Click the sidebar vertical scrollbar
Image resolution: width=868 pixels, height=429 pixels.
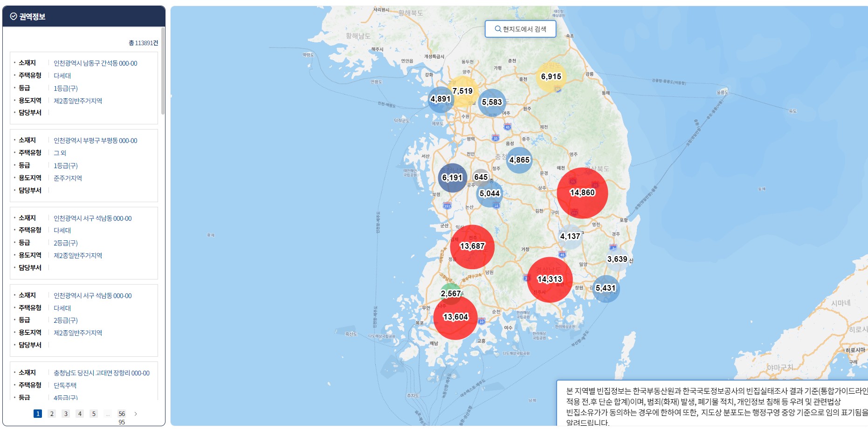(x=163, y=71)
